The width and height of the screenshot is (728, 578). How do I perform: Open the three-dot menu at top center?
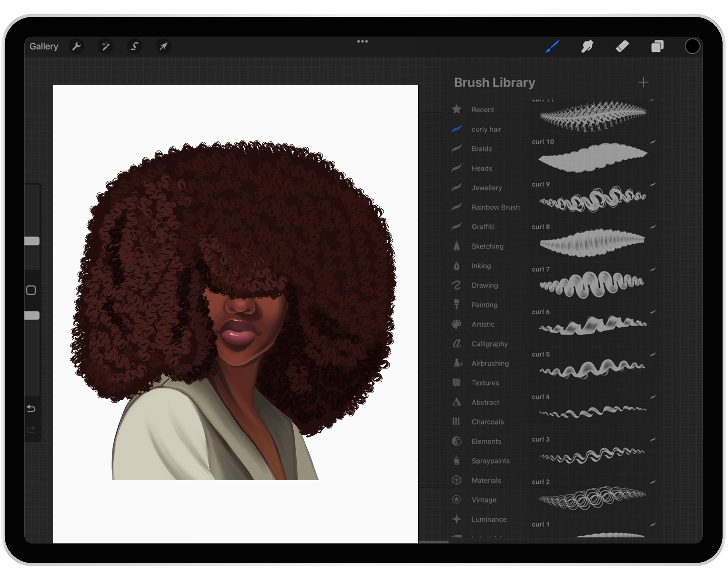(362, 41)
